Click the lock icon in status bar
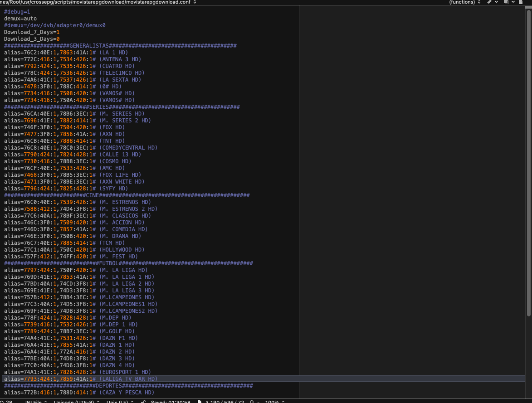 point(143,402)
